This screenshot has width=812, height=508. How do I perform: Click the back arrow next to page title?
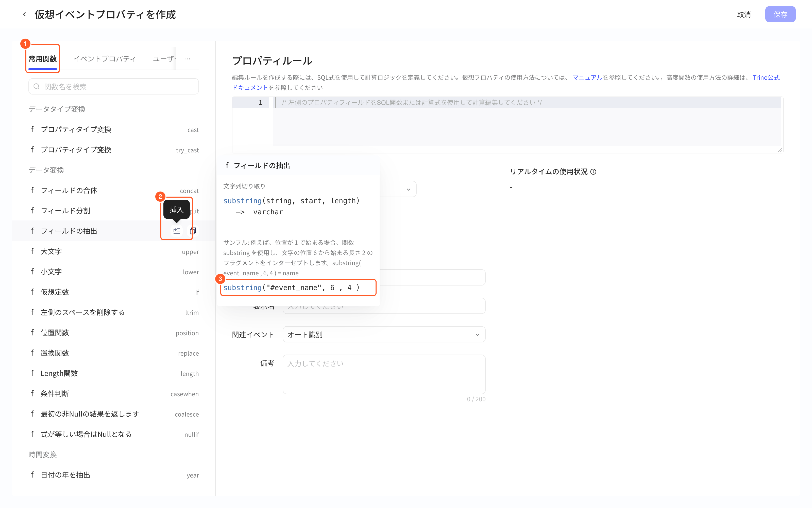[x=25, y=14]
